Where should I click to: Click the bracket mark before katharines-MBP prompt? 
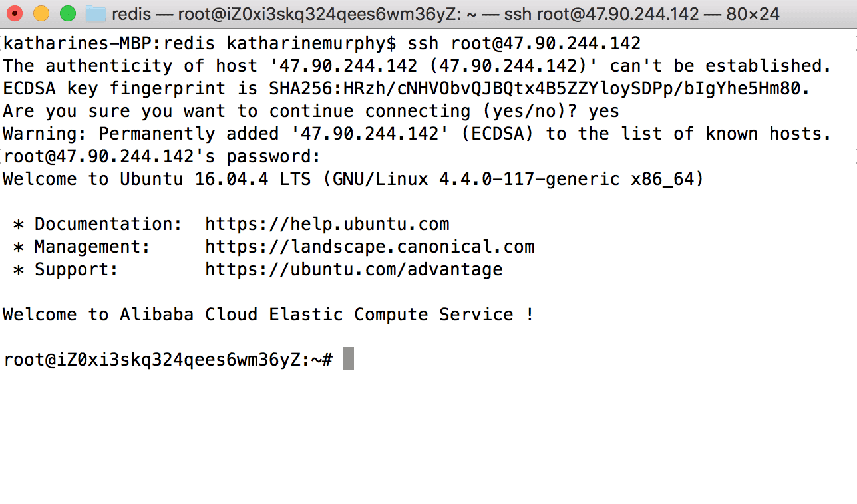pos(2,44)
